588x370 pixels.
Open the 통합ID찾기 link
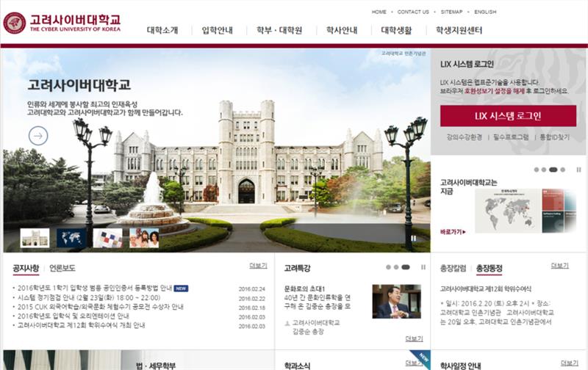555,137
